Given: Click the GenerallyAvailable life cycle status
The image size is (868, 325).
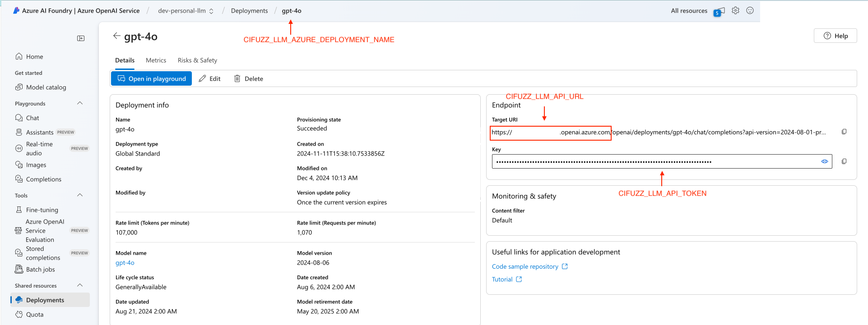Looking at the screenshot, I should coord(141,287).
